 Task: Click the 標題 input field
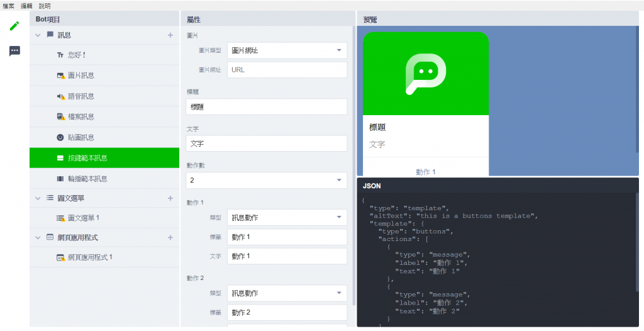pyautogui.click(x=266, y=107)
